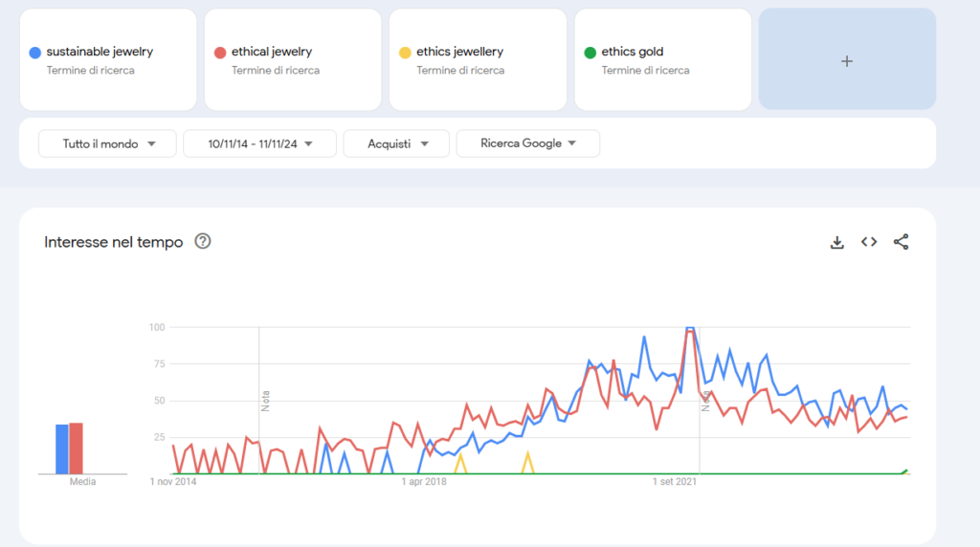
Task: Click the green dot for ethics gold
Action: coord(590,53)
